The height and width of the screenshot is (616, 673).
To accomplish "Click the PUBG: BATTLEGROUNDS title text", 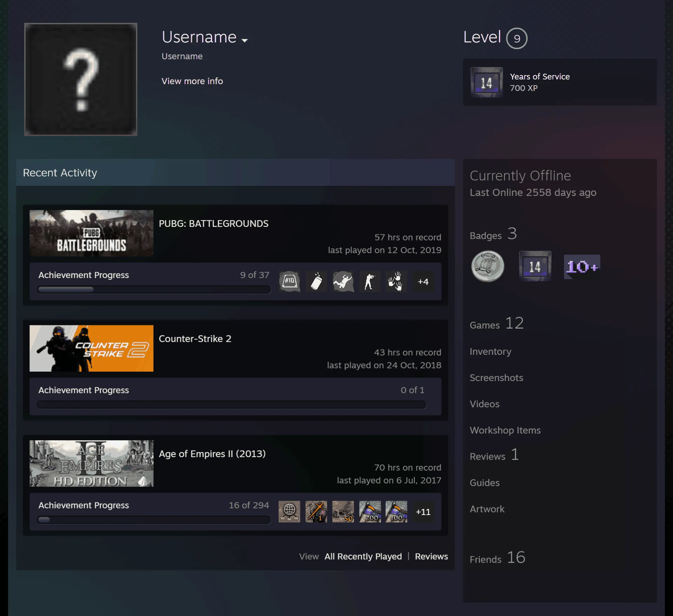I will point(213,224).
